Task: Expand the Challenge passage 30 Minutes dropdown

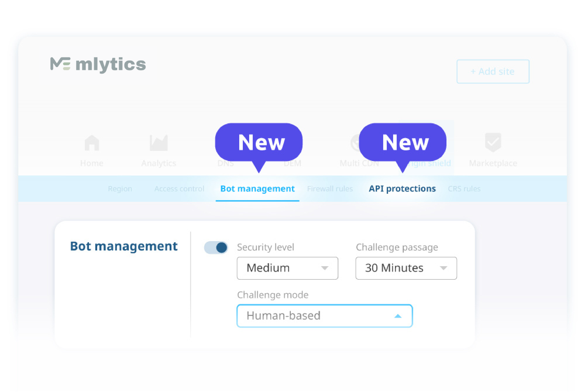Action: pyautogui.click(x=406, y=268)
